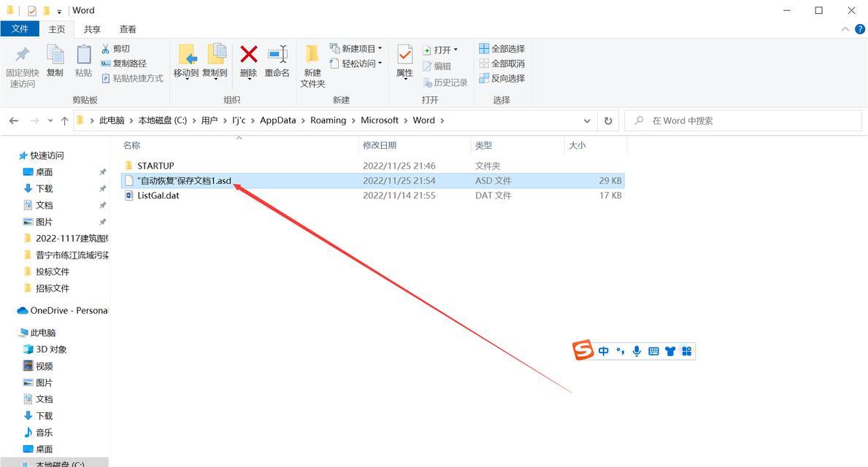
Task: Choose Select none (全部取消)
Action: pyautogui.click(x=502, y=63)
